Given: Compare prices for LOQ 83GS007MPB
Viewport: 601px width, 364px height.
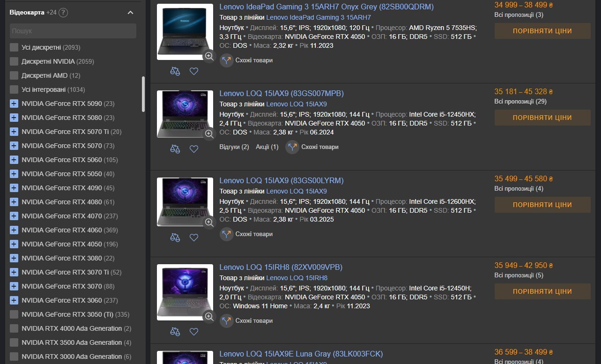Looking at the screenshot, I should coord(542,118).
